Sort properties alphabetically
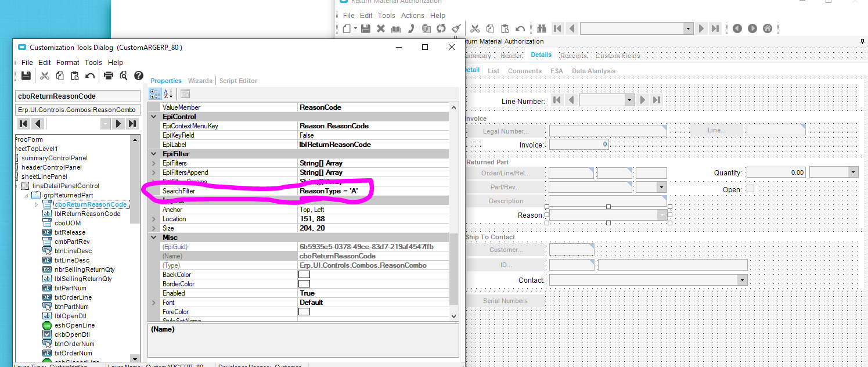The width and height of the screenshot is (868, 367). click(168, 94)
